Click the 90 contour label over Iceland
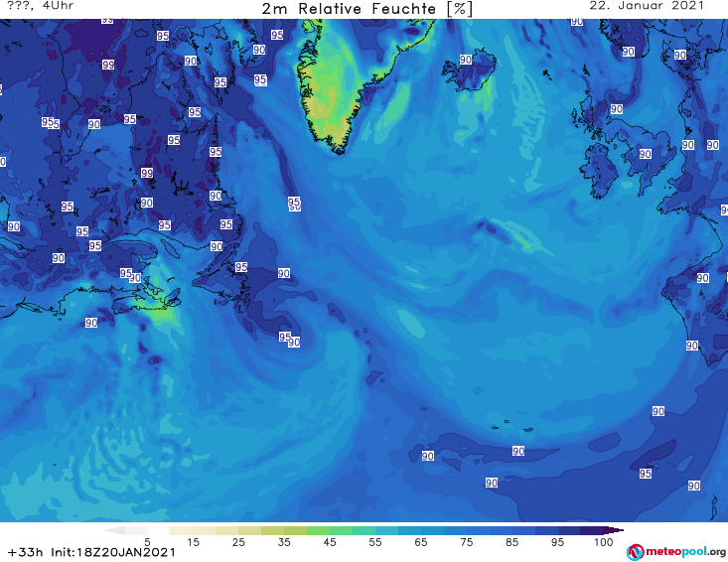This screenshot has height=562, width=728. pos(466,60)
